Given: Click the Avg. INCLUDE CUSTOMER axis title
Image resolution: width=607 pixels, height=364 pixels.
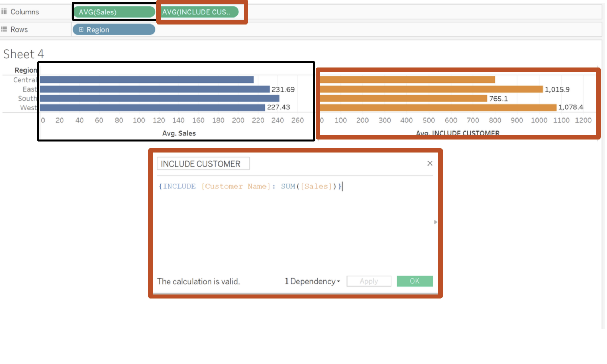Looking at the screenshot, I should 458,133.
